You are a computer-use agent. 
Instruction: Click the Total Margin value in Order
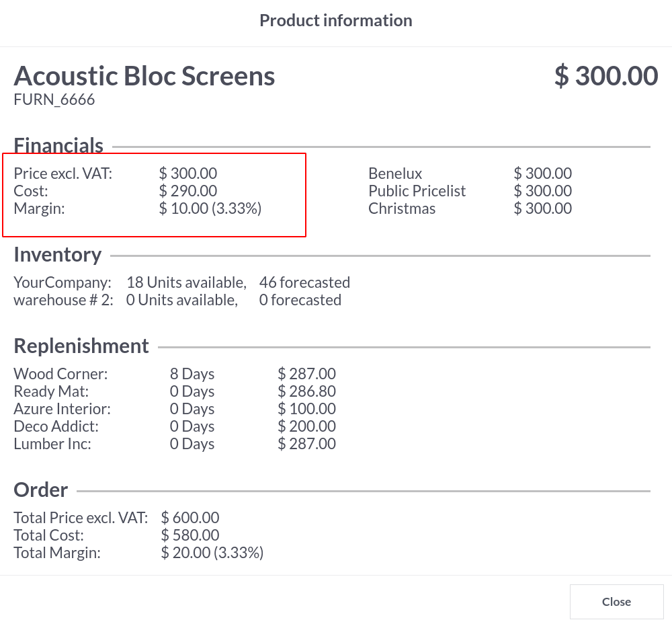212,553
